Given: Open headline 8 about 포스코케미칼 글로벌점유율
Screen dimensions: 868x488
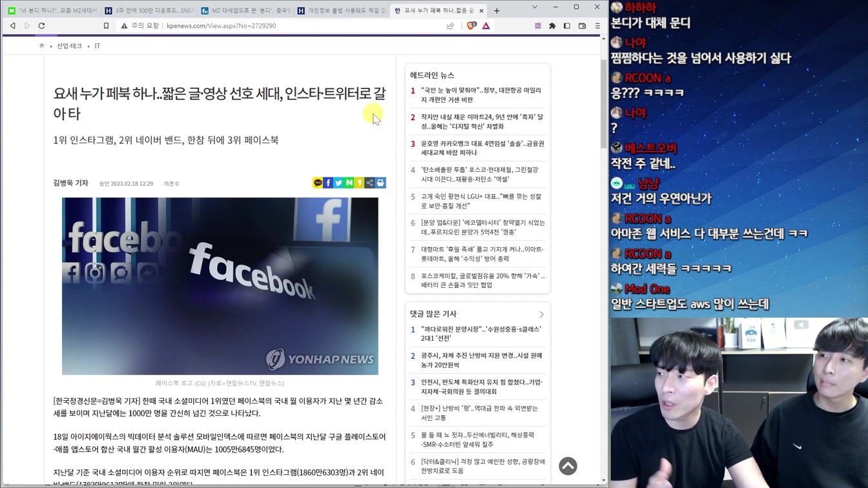Looking at the screenshot, I should point(482,280).
